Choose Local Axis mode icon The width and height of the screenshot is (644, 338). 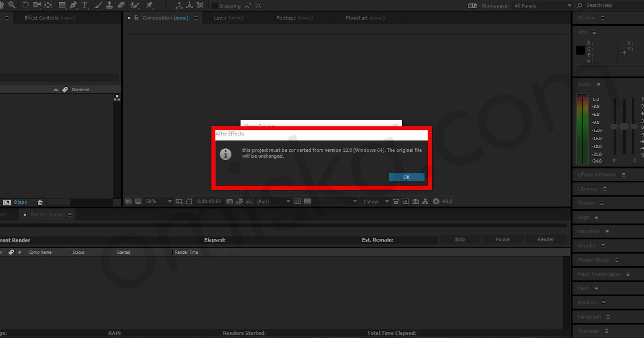(179, 5)
